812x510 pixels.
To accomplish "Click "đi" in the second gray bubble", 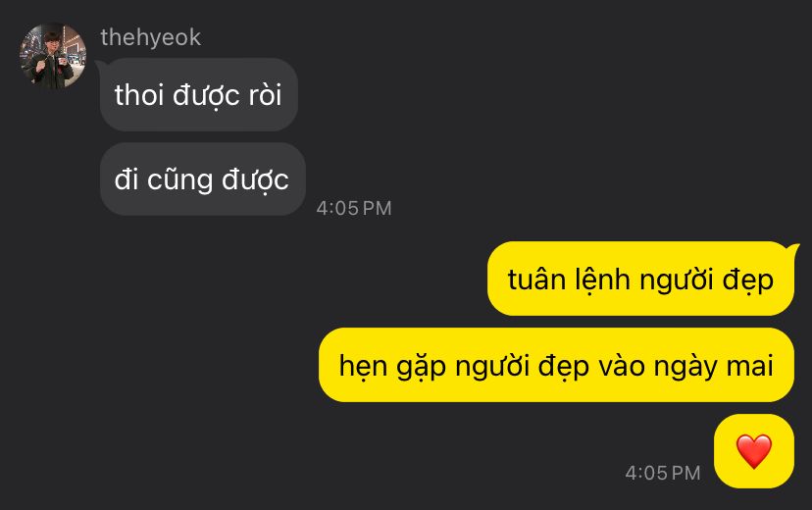I will click(126, 179).
